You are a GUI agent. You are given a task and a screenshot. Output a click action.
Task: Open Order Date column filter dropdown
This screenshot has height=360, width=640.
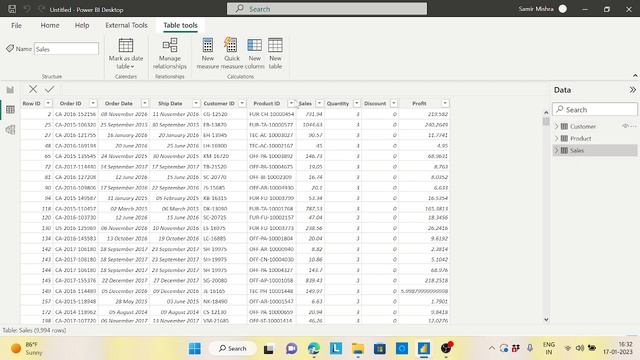[x=144, y=103]
